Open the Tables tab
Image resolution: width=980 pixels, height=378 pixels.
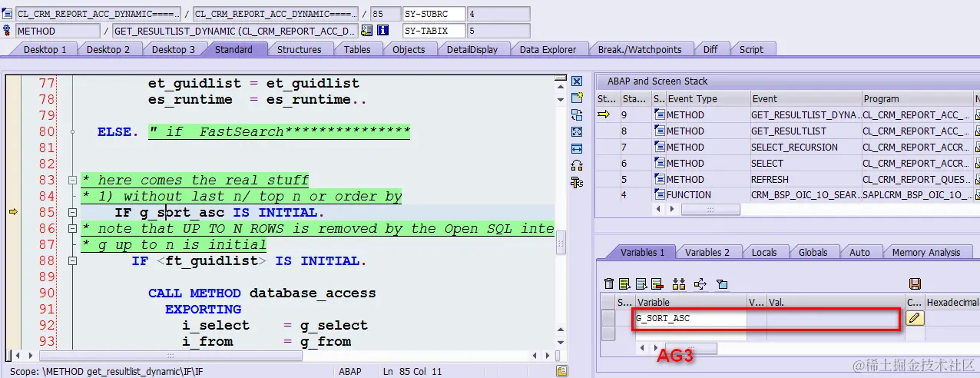[x=357, y=49]
